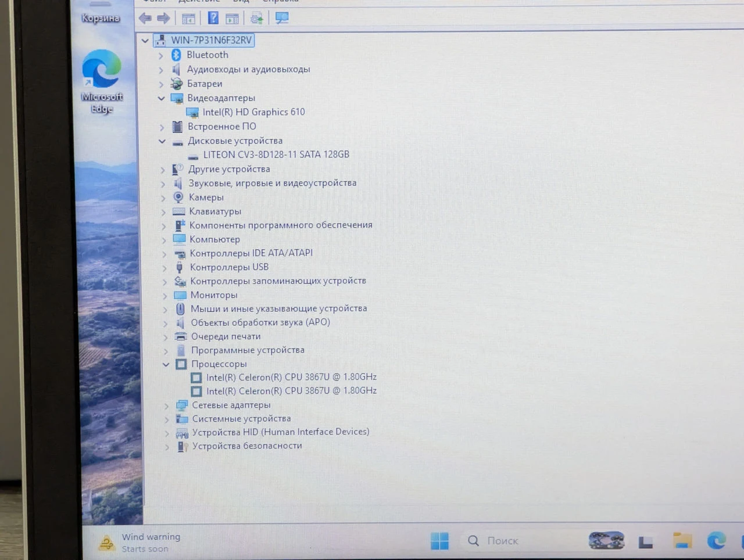Select the Microsoft Edge desktop shortcut
Screen dimensions: 744x560
coord(102,81)
